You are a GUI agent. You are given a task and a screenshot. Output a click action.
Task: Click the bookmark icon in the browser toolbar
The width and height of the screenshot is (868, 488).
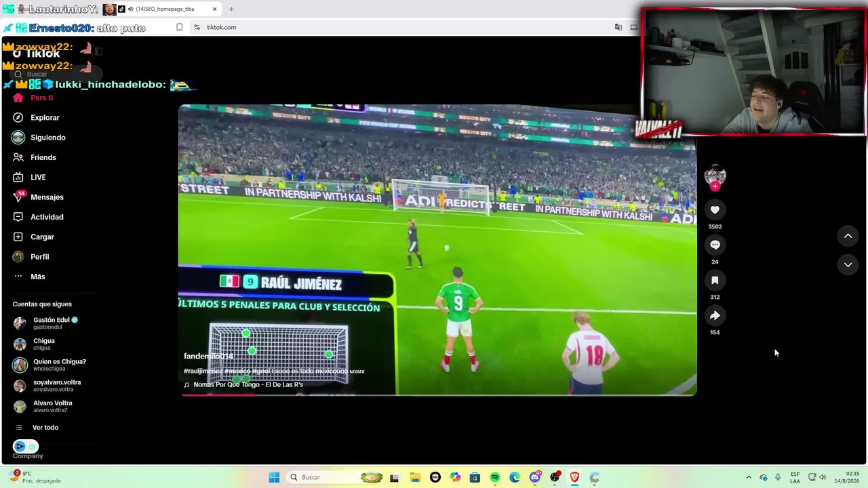[x=179, y=27]
